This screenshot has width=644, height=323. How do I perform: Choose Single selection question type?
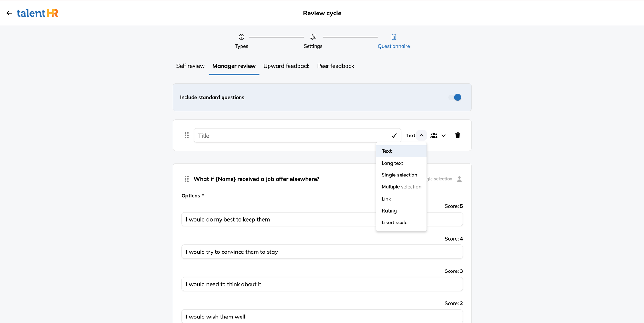coord(401,175)
